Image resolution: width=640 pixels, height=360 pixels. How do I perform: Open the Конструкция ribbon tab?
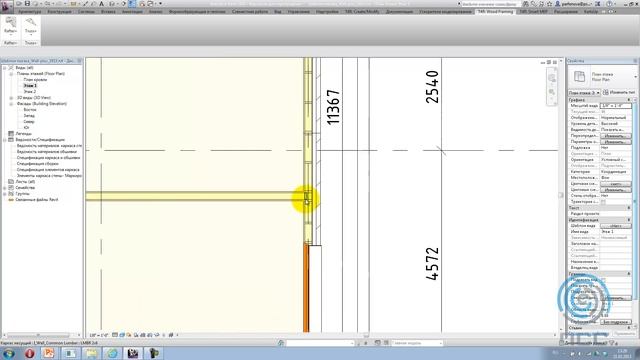pyautogui.click(x=60, y=11)
